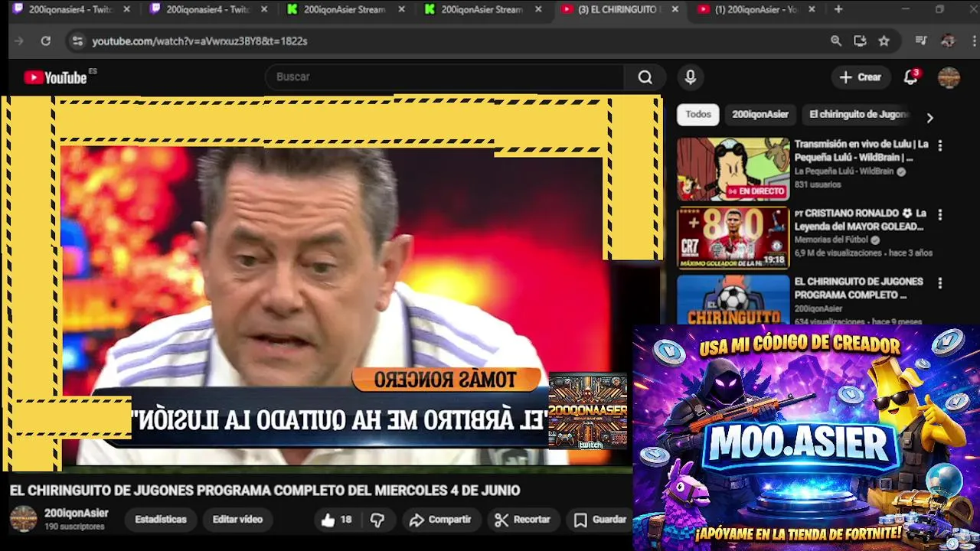Open the 200iqonAsier channel name link
Image resolution: width=980 pixels, height=551 pixels.
pyautogui.click(x=76, y=514)
